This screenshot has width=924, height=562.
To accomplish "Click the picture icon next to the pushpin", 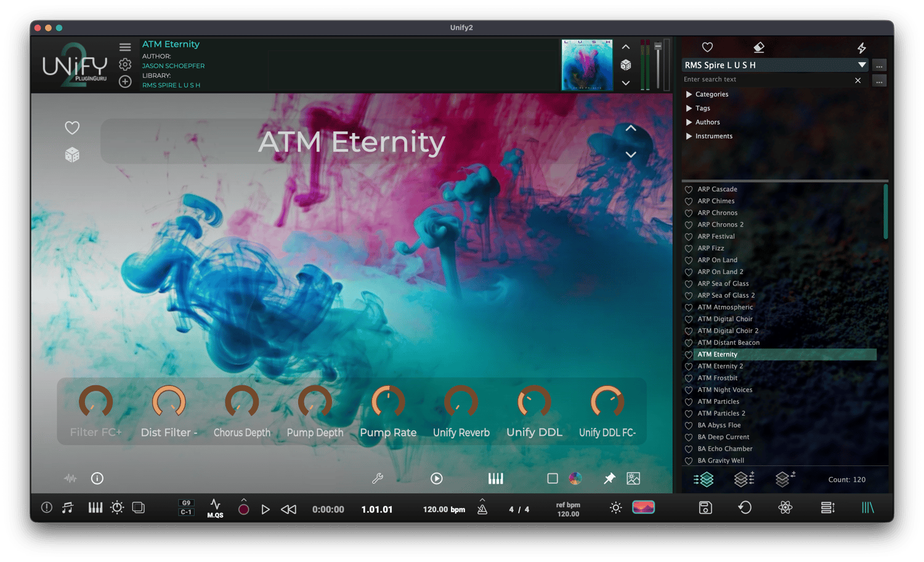I will click(x=633, y=478).
